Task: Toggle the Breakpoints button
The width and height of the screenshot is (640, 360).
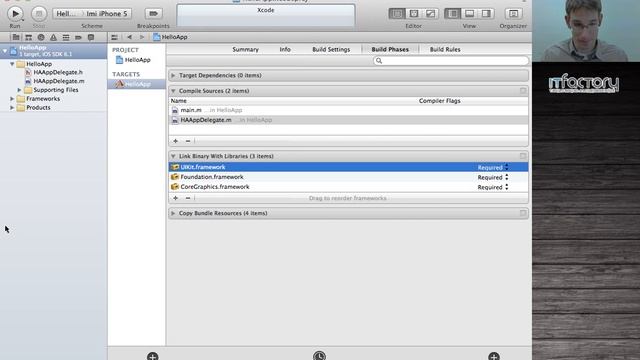Action: 153,13
